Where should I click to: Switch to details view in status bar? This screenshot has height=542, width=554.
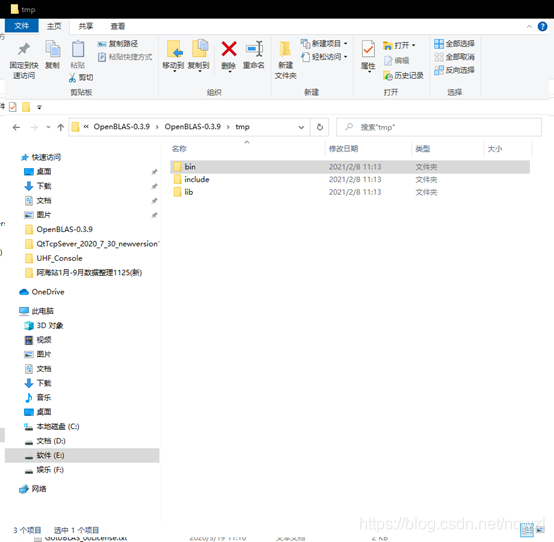527,530
